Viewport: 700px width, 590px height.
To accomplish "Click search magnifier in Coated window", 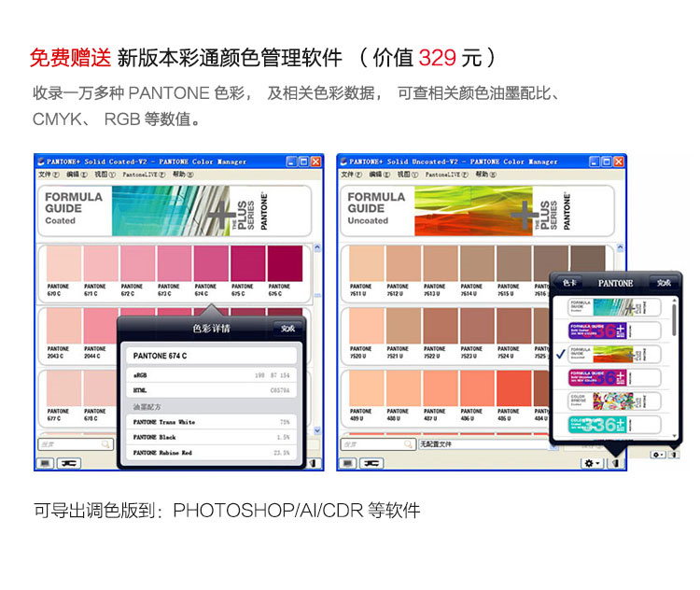I will (105, 444).
